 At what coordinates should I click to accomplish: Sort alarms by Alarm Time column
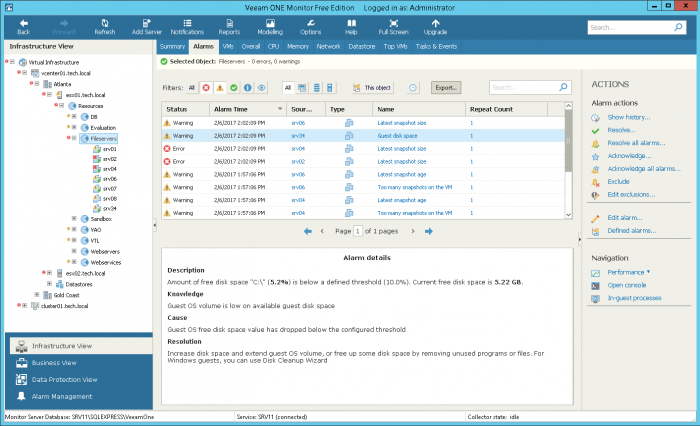(x=248, y=109)
